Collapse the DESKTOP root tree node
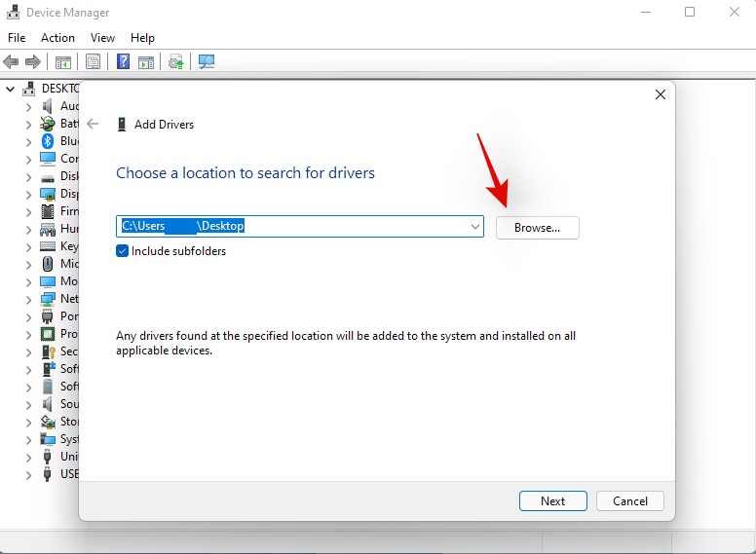This screenshot has width=756, height=554. (10, 89)
